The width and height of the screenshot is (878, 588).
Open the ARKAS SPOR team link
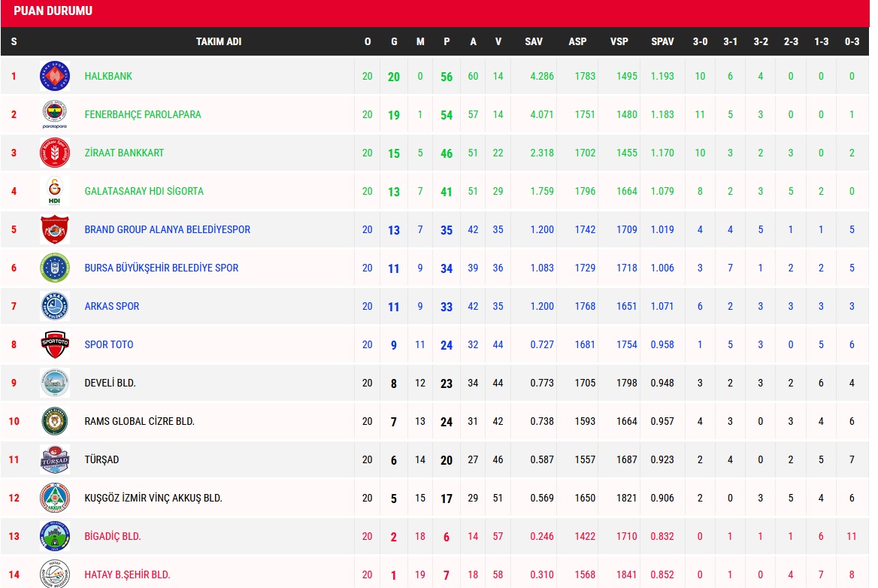(x=112, y=306)
